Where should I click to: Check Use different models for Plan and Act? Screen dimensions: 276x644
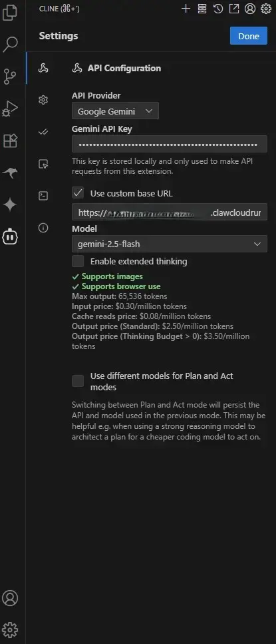(78, 381)
